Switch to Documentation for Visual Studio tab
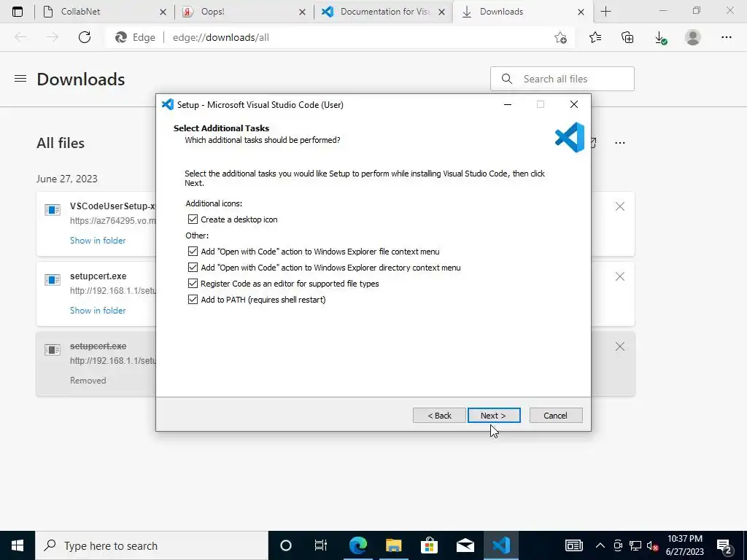 click(x=382, y=12)
